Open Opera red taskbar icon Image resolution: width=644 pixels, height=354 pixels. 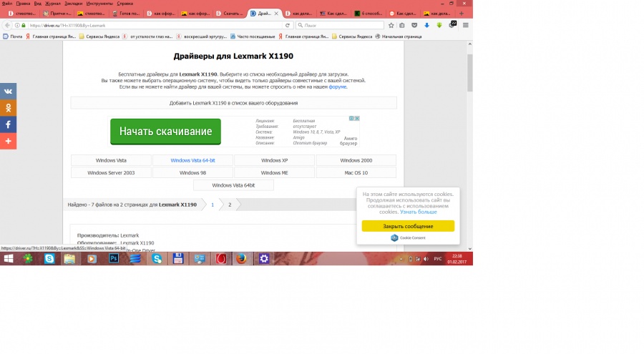click(221, 259)
